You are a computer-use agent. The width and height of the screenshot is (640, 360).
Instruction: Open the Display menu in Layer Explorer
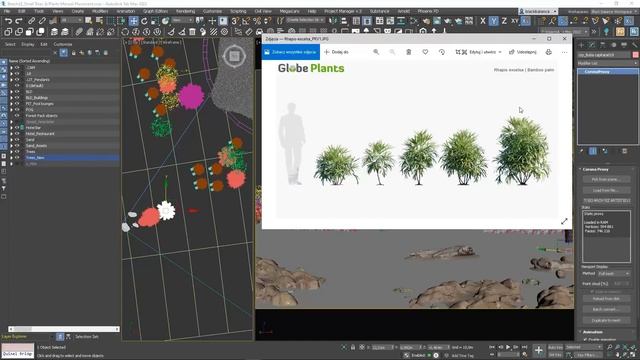[28, 44]
